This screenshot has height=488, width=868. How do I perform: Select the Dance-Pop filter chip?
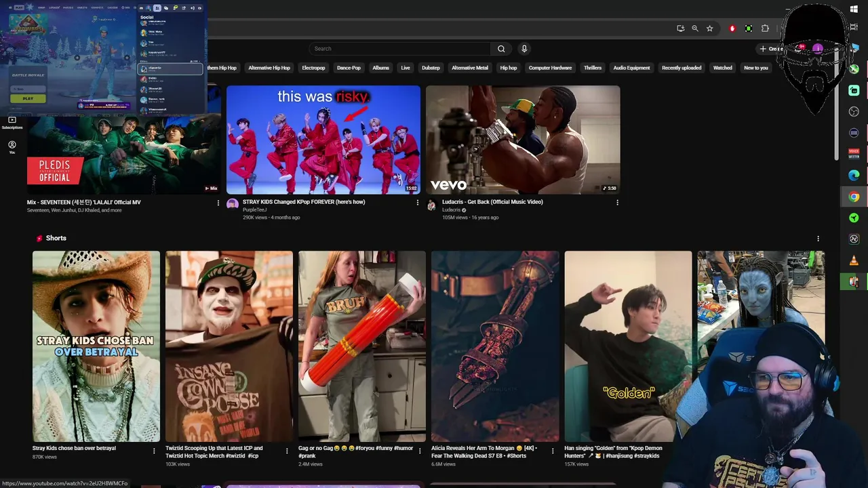pos(349,68)
